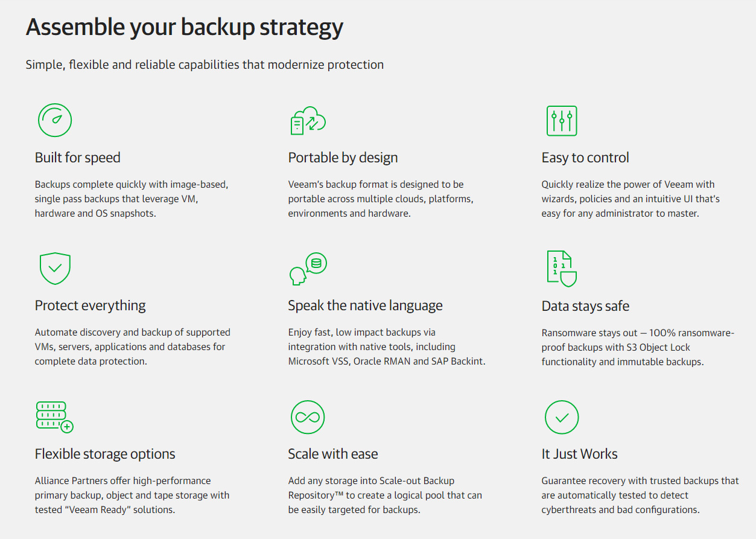Select the storage racks plus icon
756x539 pixels.
click(x=54, y=417)
